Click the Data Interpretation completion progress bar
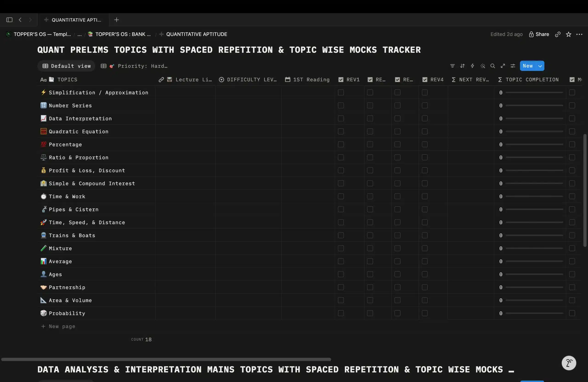This screenshot has height=382, width=588. click(534, 118)
